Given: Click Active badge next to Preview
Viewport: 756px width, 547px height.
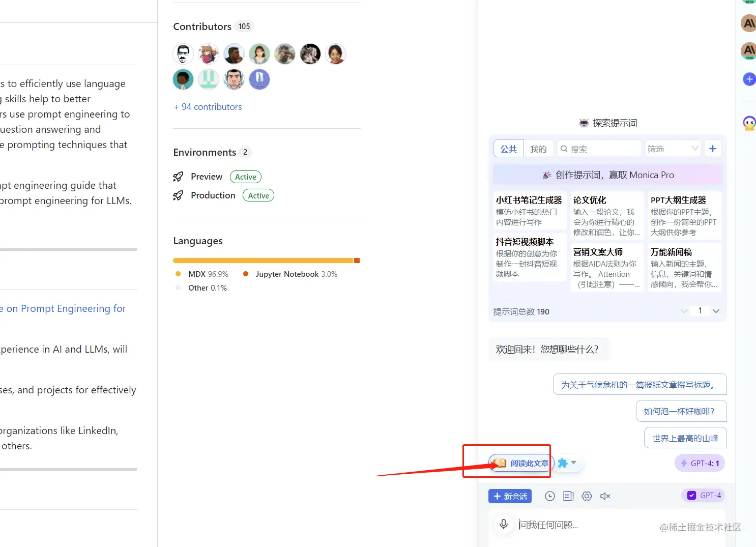Looking at the screenshot, I should [x=246, y=177].
